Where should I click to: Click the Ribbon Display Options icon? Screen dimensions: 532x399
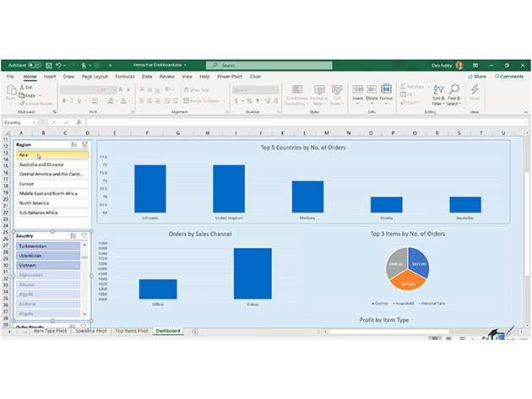pos(475,65)
